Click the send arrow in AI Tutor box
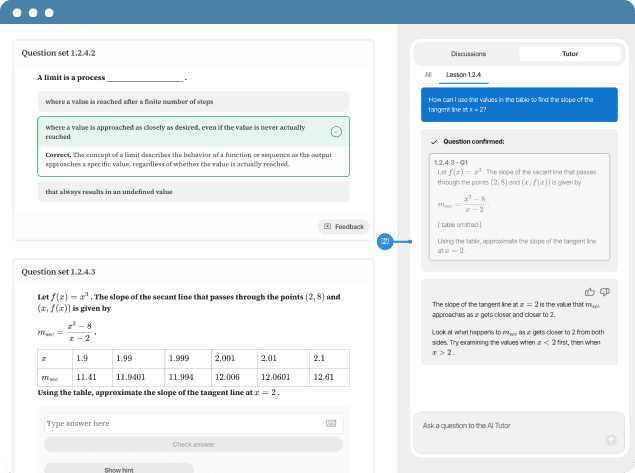Image resolution: width=635 pixels, height=473 pixels. pyautogui.click(x=610, y=440)
